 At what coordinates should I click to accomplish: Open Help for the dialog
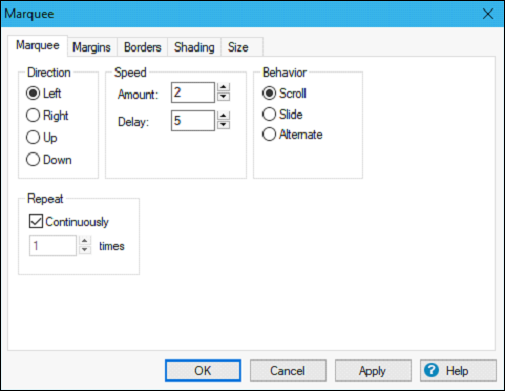[x=458, y=371]
